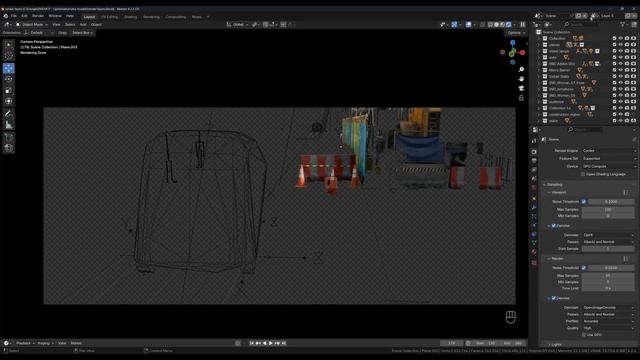Activate the Rotate tool

coord(9,79)
